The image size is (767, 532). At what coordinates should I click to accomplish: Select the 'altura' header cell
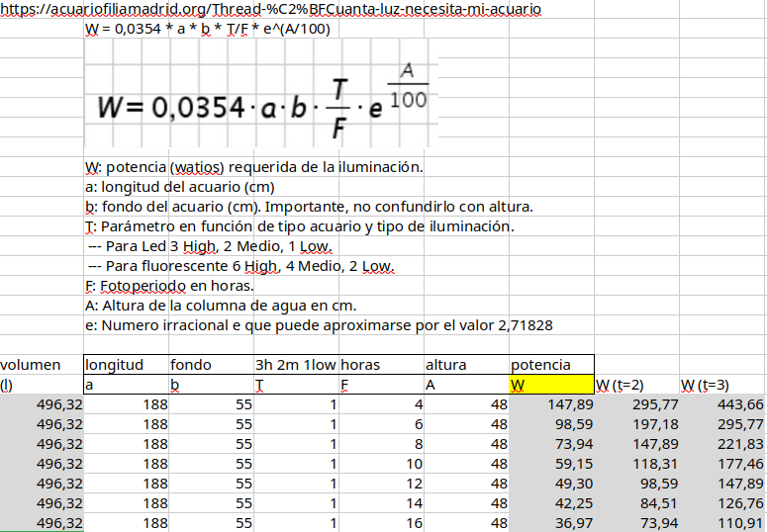466,365
